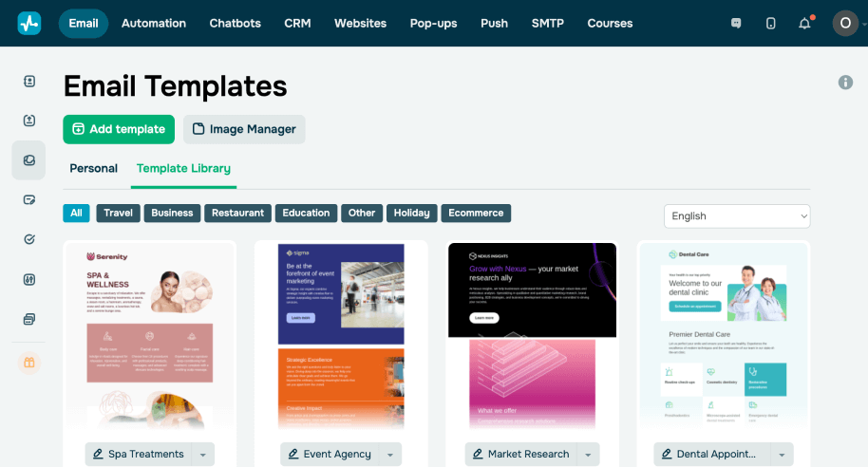This screenshot has width=868, height=467.
Task: Go to the Chatbots section
Action: 236,23
